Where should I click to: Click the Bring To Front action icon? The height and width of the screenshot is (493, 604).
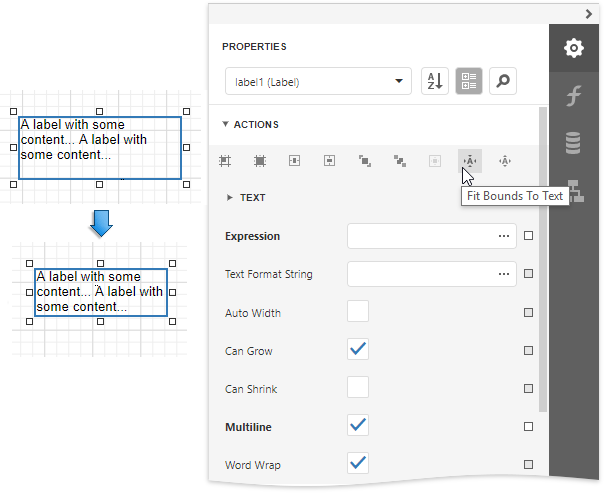point(365,160)
